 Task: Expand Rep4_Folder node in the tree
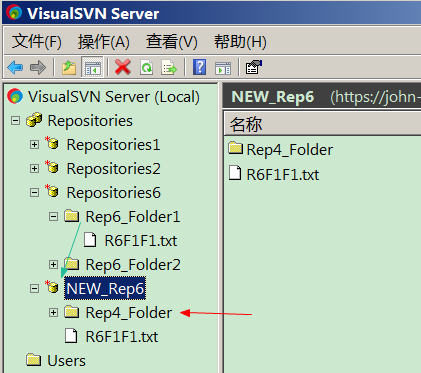point(53,313)
